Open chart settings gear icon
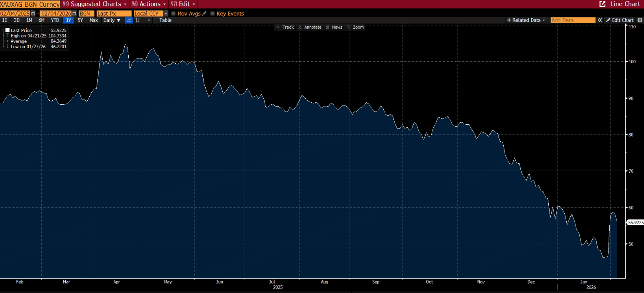The image size is (644, 293). coord(640,20)
